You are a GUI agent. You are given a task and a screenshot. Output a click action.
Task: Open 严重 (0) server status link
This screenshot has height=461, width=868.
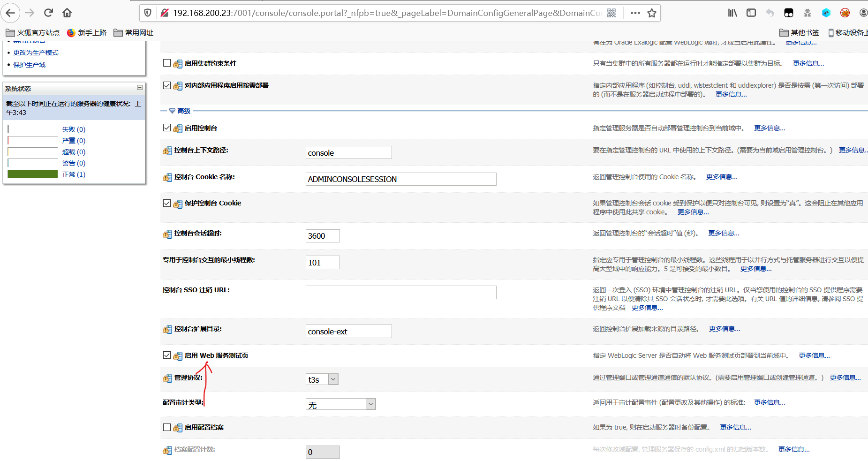(x=74, y=141)
